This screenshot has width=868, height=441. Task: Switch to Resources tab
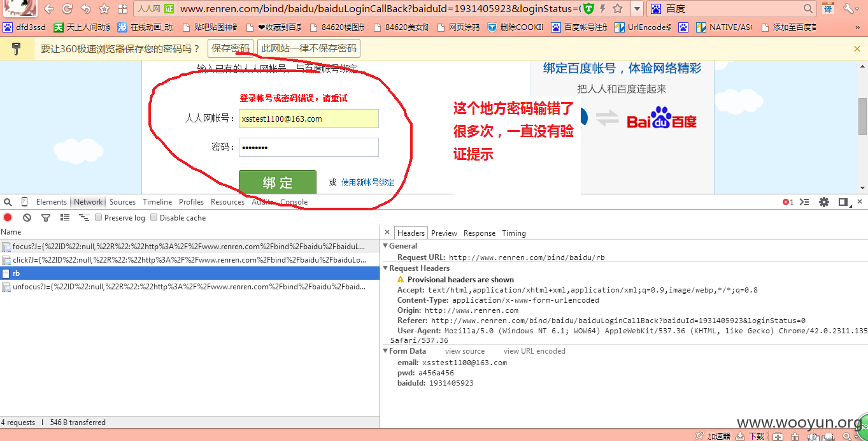point(227,202)
